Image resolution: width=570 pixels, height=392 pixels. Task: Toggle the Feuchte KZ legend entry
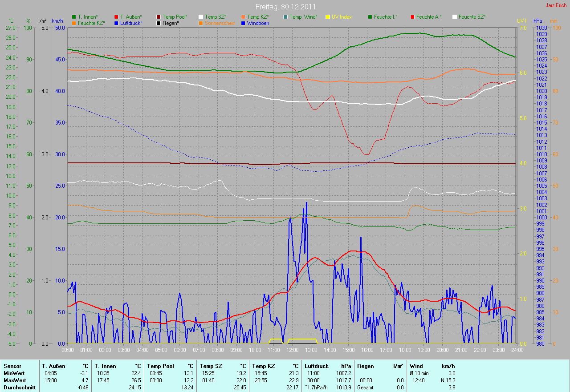click(x=91, y=23)
